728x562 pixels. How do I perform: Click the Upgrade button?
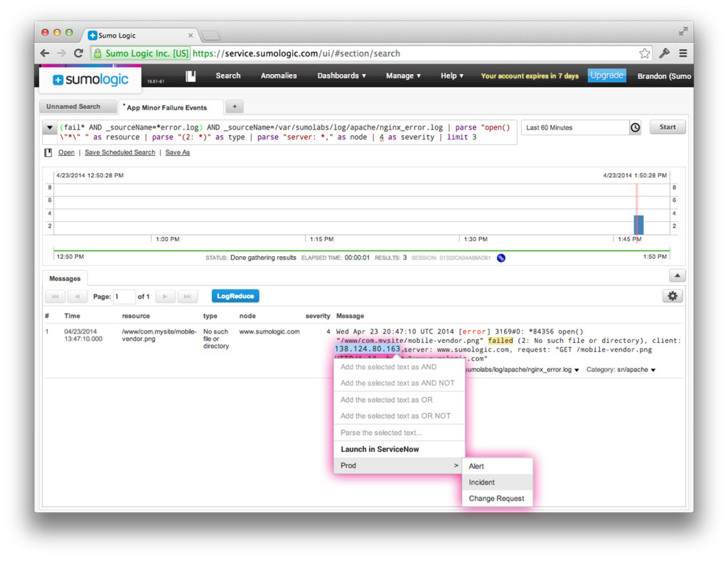[606, 75]
